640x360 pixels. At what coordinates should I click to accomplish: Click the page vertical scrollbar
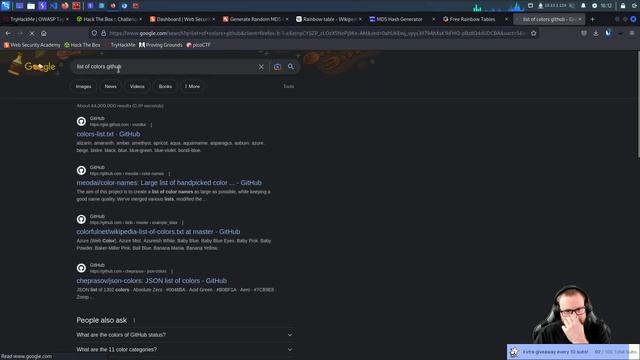click(x=638, y=104)
